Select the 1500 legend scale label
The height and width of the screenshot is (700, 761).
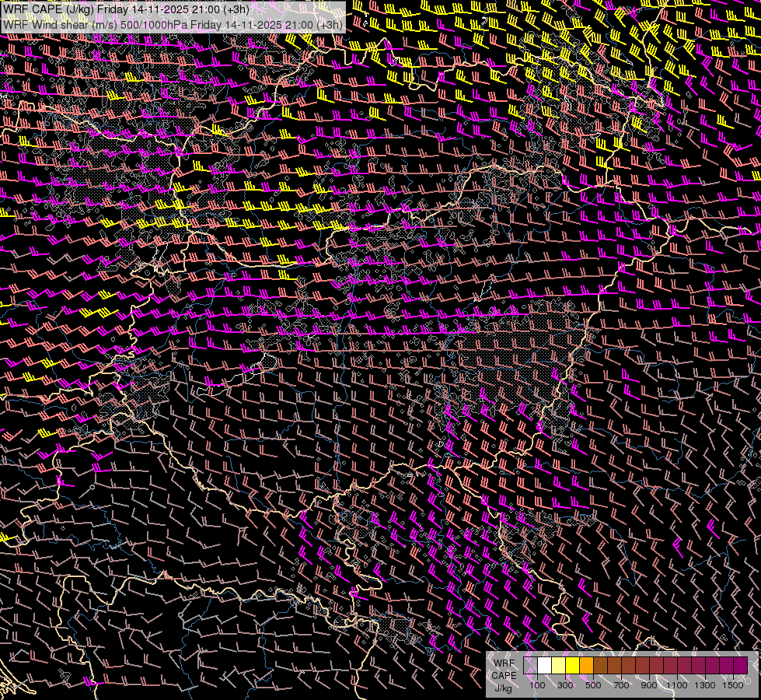(733, 685)
